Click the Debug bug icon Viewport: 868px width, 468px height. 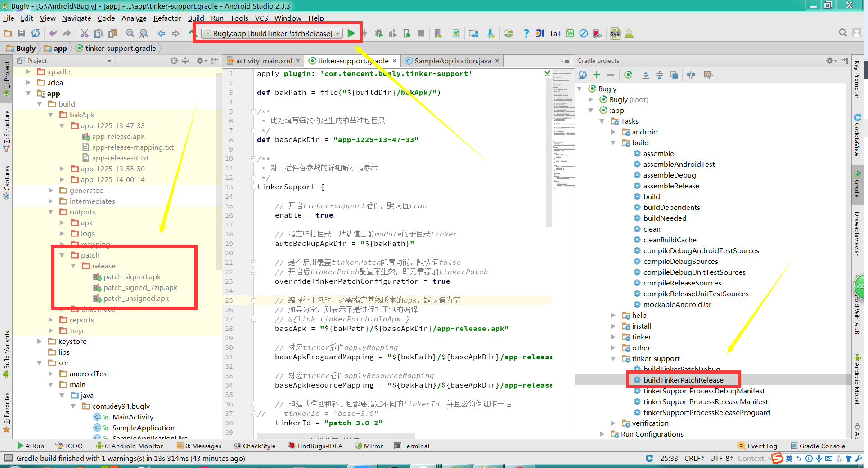click(379, 33)
